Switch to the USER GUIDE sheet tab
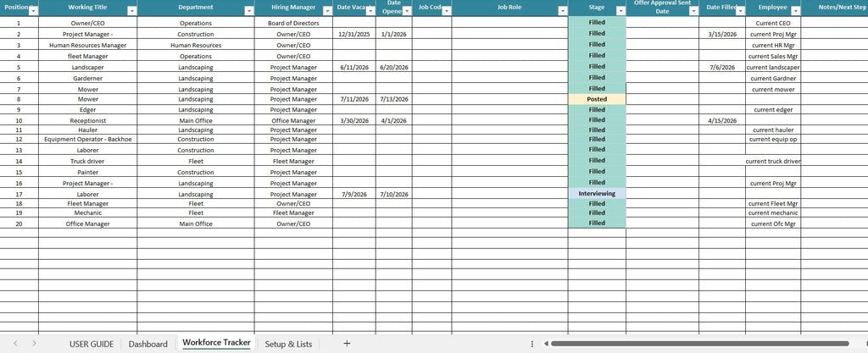This screenshot has width=868, height=353. pos(92,344)
